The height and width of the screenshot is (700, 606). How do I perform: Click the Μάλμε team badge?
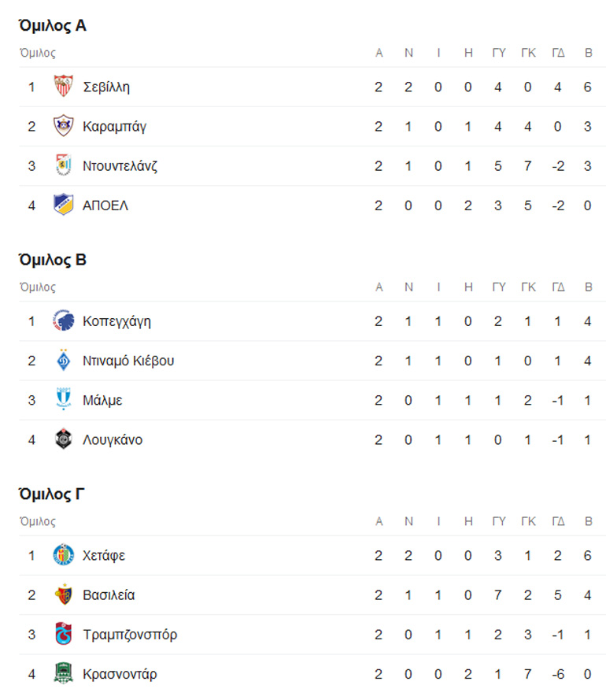coord(63,400)
